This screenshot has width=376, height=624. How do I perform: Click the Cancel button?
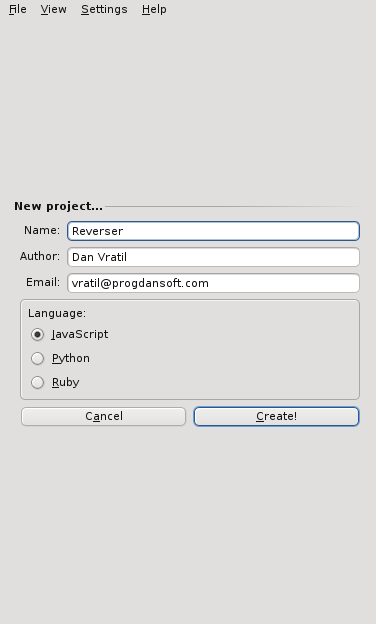point(103,416)
